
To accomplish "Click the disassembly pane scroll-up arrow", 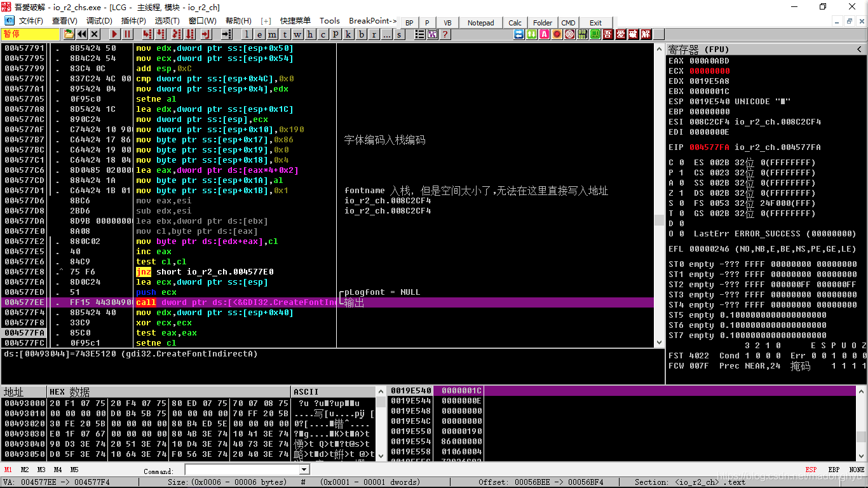I will point(659,48).
